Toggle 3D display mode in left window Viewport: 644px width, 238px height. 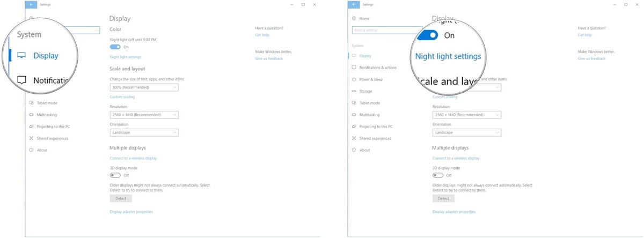tap(115, 175)
